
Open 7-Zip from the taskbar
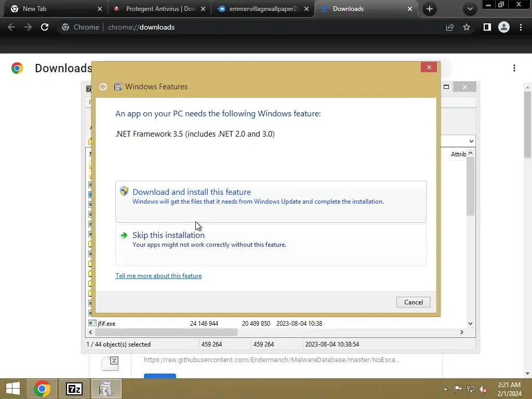tap(74, 389)
